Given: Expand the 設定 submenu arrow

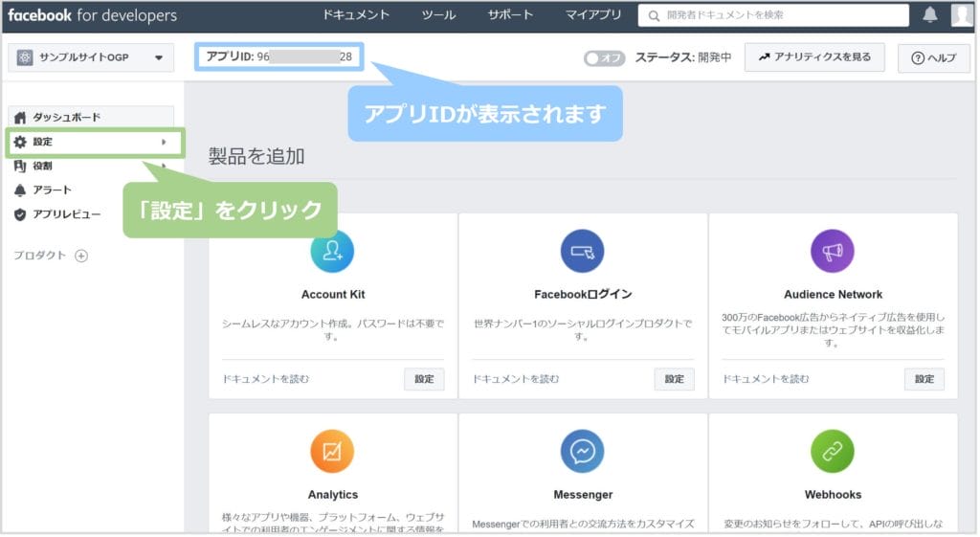Looking at the screenshot, I should pos(164,142).
